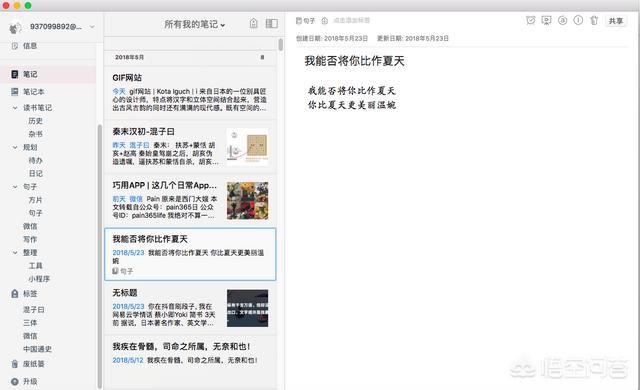
Task: Open the 废纸篓 trash in sidebar
Action: click(x=28, y=363)
